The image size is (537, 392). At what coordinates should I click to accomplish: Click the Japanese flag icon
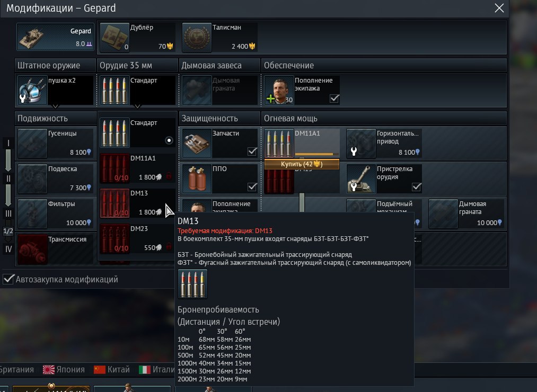coord(49,370)
